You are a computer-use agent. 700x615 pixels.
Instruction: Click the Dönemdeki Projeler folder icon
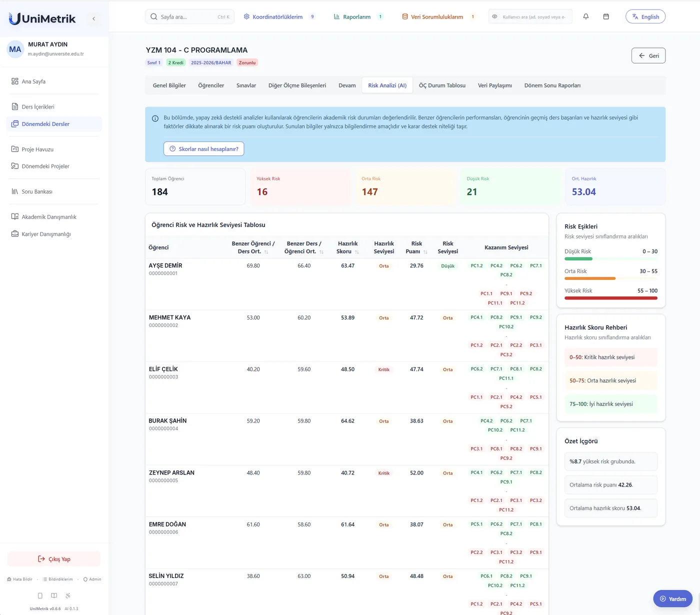pos(15,166)
